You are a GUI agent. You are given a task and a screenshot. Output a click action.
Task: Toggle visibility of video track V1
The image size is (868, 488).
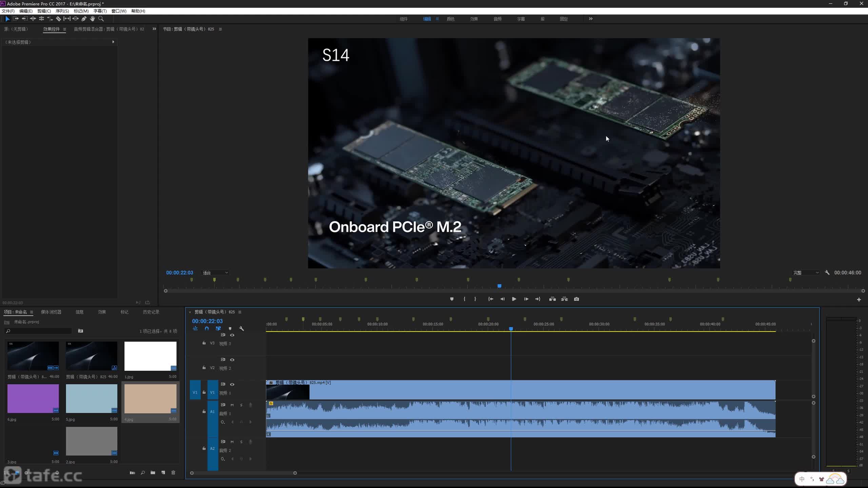pos(232,384)
